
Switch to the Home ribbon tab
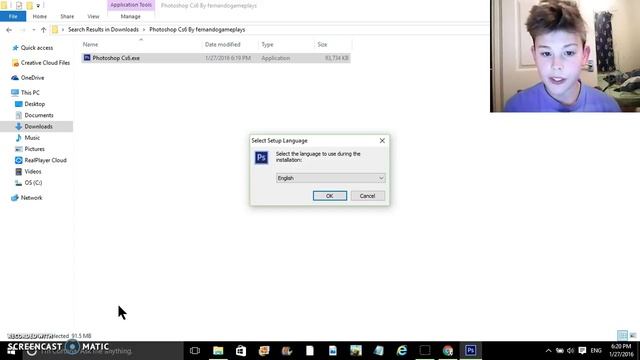[x=40, y=16]
